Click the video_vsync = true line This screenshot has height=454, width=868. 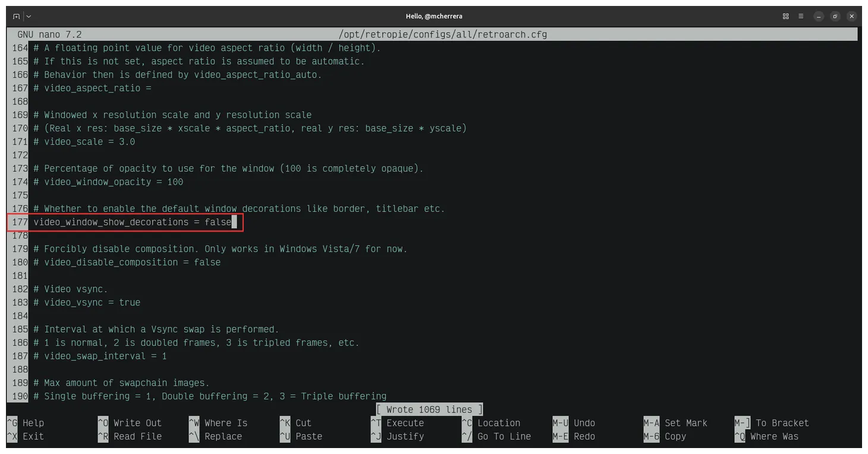click(x=92, y=302)
